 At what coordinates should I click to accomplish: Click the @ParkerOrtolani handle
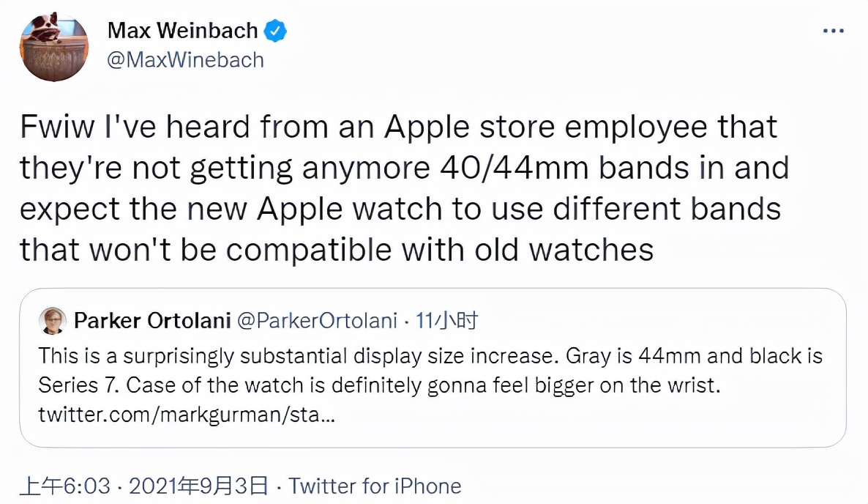317,320
